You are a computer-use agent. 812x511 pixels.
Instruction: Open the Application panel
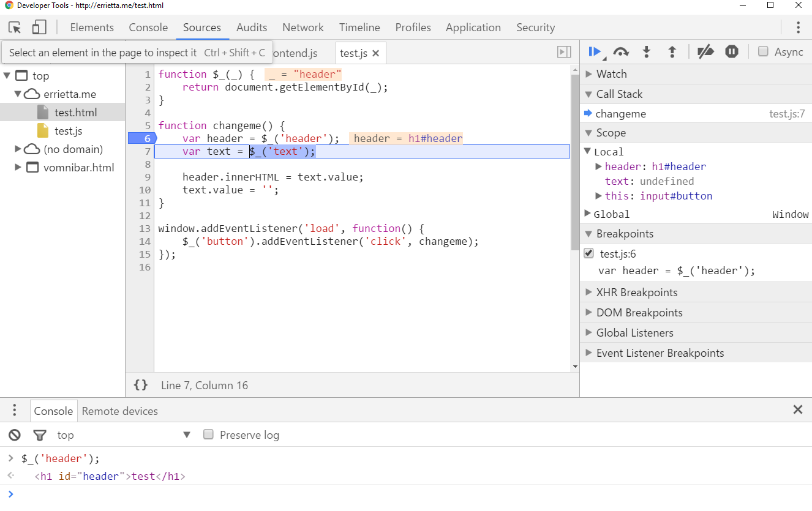click(x=473, y=28)
